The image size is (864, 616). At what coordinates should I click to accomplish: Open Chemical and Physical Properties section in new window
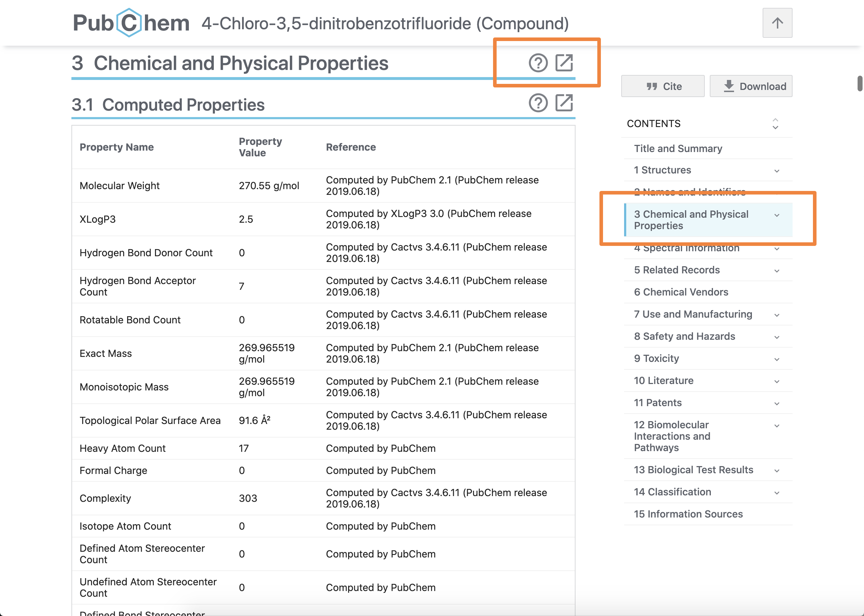(x=564, y=63)
